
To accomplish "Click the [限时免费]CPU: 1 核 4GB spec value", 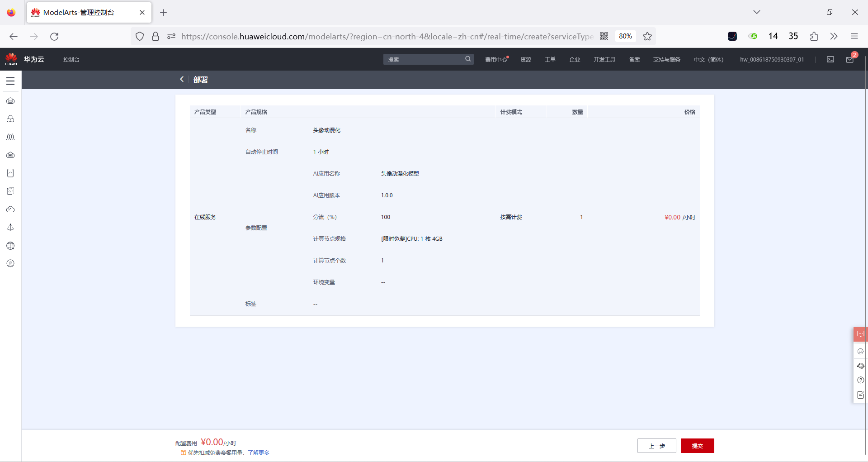I will pos(411,238).
